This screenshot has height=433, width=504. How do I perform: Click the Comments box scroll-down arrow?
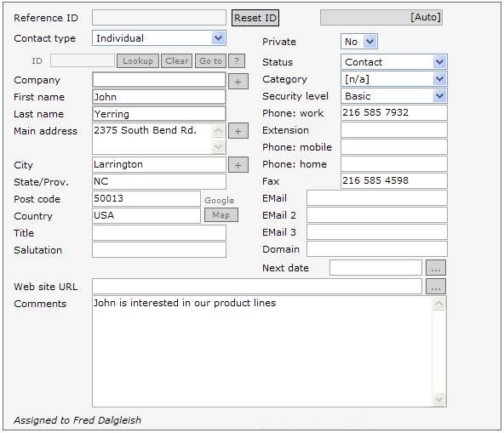click(x=438, y=399)
